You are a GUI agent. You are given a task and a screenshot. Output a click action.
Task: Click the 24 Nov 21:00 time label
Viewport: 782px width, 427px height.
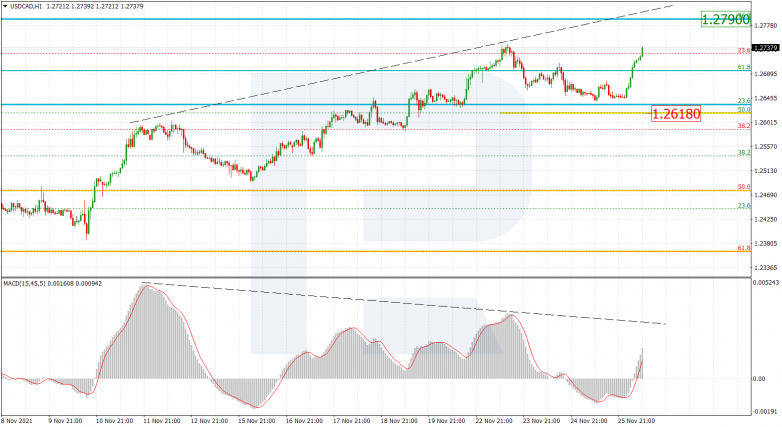pos(589,421)
